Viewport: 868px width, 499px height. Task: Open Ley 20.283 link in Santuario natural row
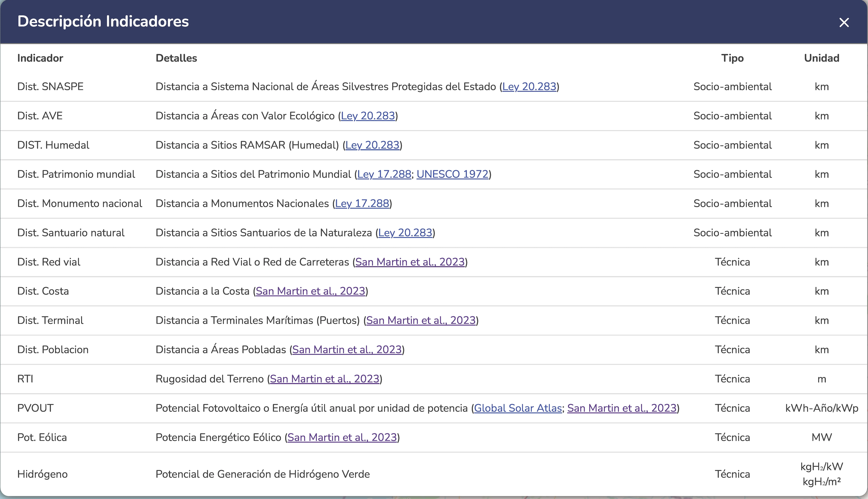(x=405, y=233)
